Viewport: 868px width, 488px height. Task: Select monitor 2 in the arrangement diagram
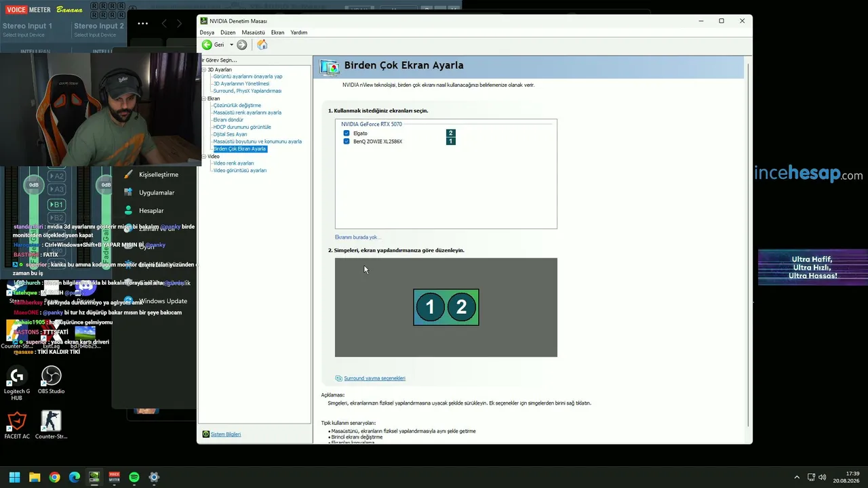click(x=462, y=307)
